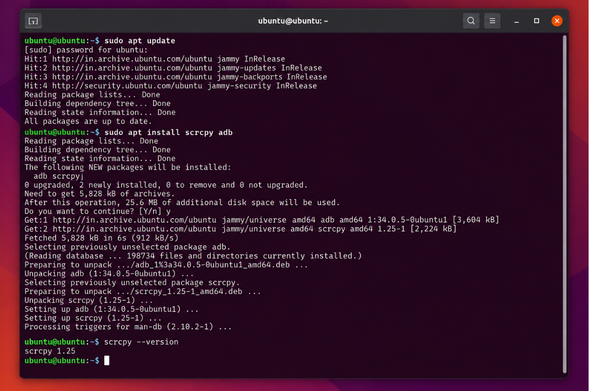Image resolution: width=589 pixels, height=391 pixels.
Task: Click the 'Get:1' adb download line
Action: 262,220
